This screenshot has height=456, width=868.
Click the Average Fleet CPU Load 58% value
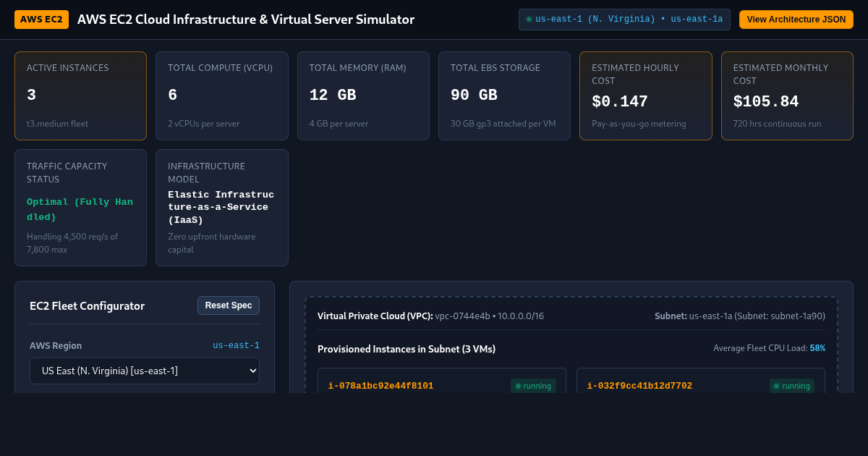coord(817,348)
